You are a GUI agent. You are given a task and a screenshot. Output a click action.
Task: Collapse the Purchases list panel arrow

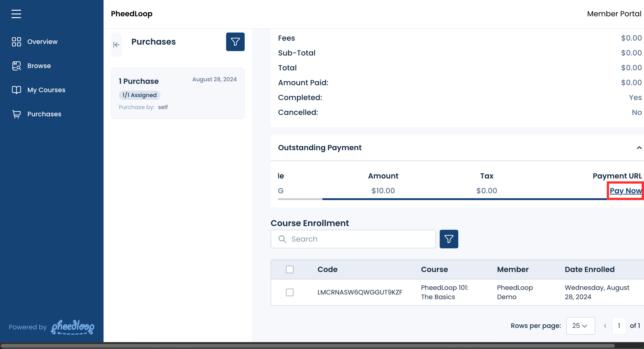(116, 45)
